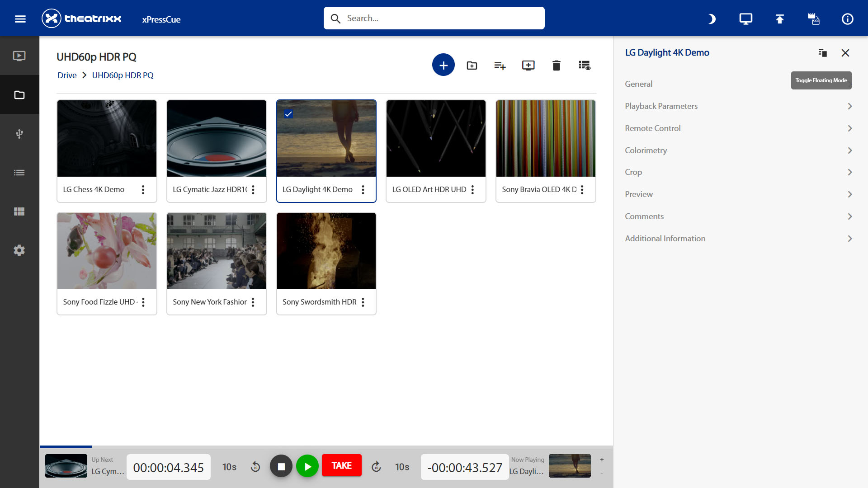Click the Theatrixx logo
The height and width of the screenshot is (488, 868).
pyautogui.click(x=81, y=19)
